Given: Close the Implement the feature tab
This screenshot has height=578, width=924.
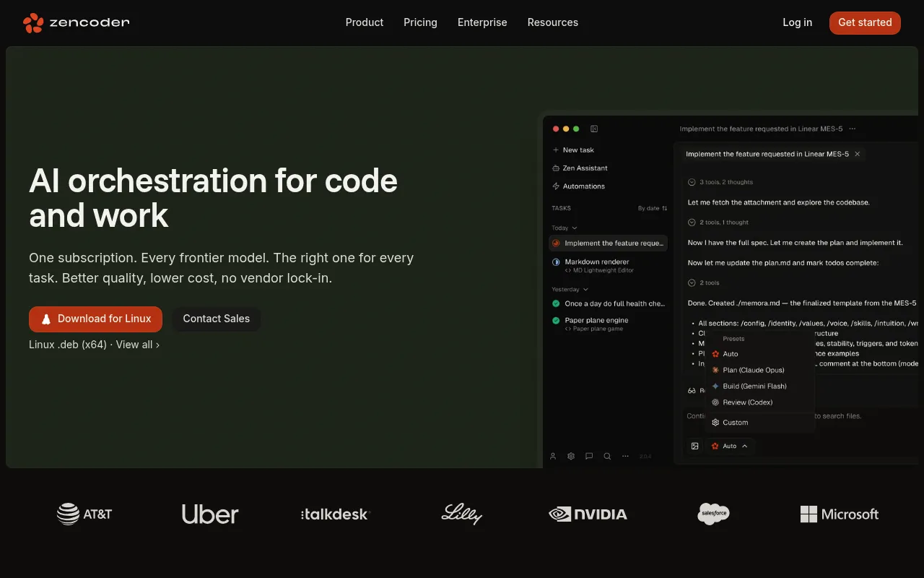Looking at the screenshot, I should 857,154.
